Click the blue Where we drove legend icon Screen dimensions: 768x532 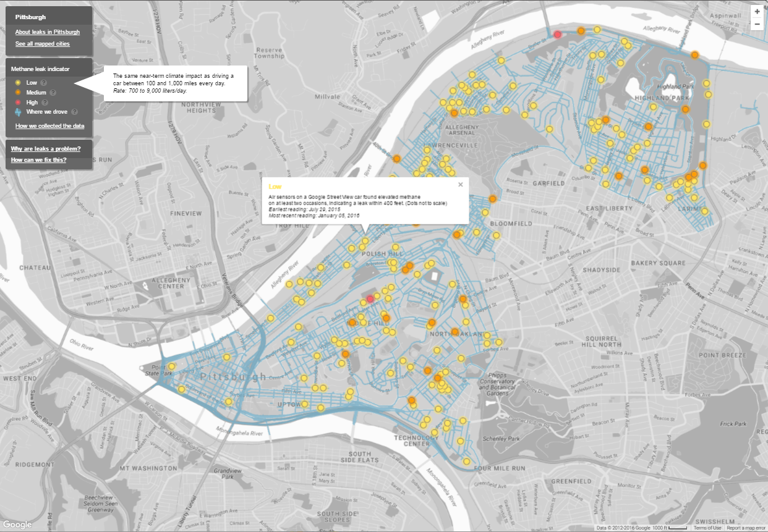pyautogui.click(x=18, y=112)
